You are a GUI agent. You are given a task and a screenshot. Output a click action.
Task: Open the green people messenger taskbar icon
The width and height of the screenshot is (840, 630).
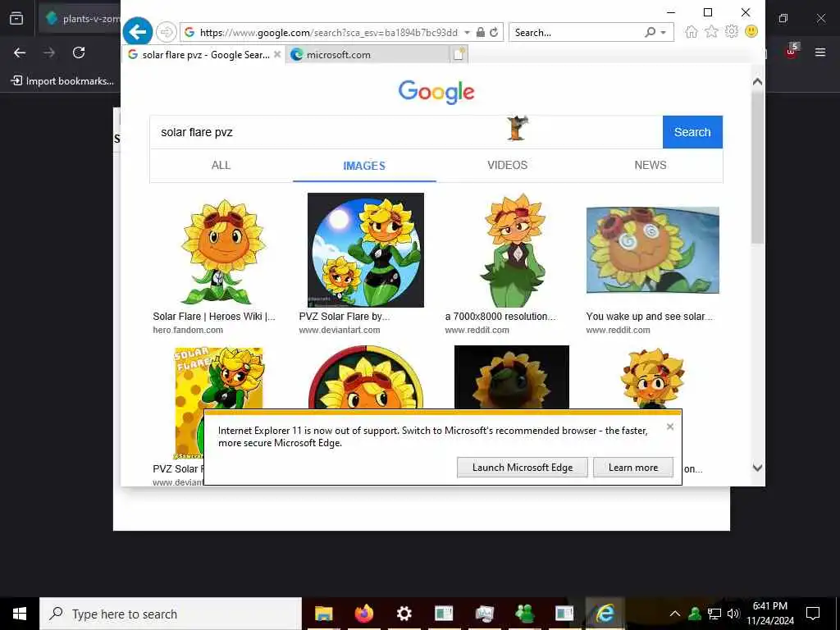(x=524, y=614)
